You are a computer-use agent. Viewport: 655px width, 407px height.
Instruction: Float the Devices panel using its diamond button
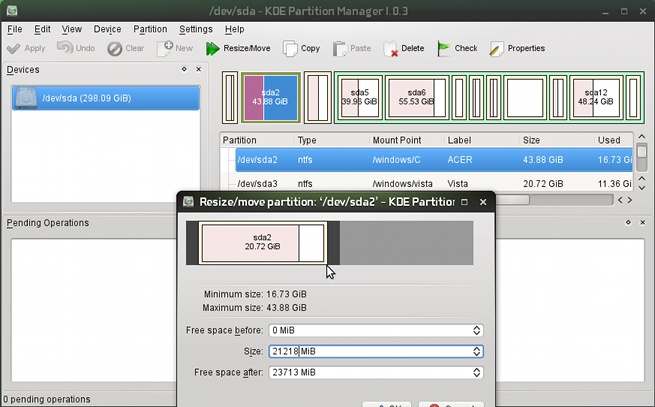(x=183, y=70)
